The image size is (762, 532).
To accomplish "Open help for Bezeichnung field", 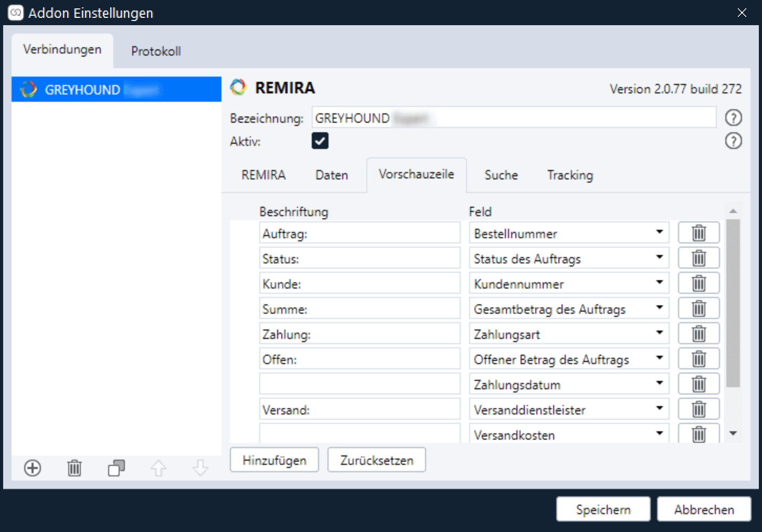I will 733,118.
